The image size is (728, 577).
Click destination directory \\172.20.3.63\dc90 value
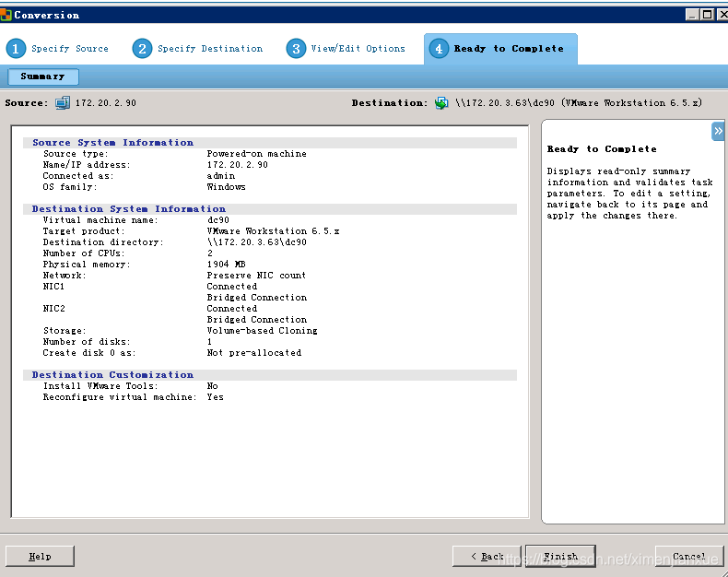tap(257, 242)
